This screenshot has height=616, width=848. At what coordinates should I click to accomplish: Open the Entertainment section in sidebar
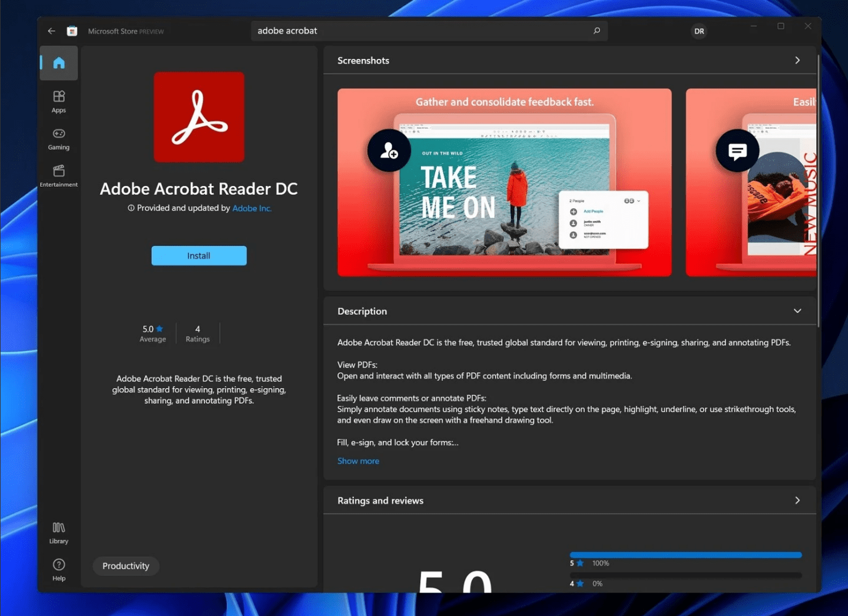59,176
